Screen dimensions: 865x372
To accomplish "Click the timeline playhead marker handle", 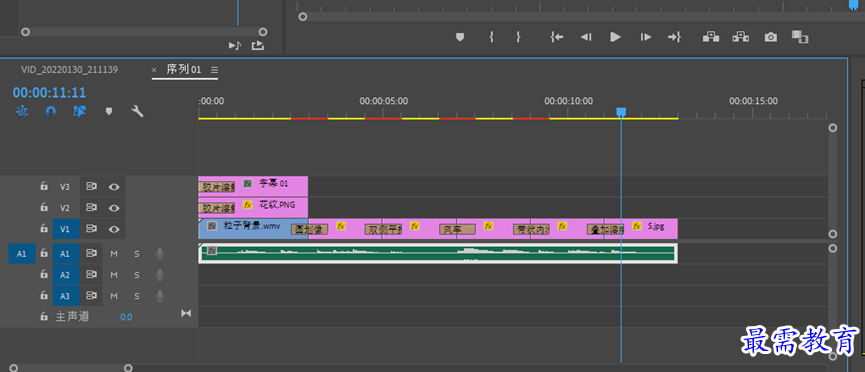I will pos(621,112).
